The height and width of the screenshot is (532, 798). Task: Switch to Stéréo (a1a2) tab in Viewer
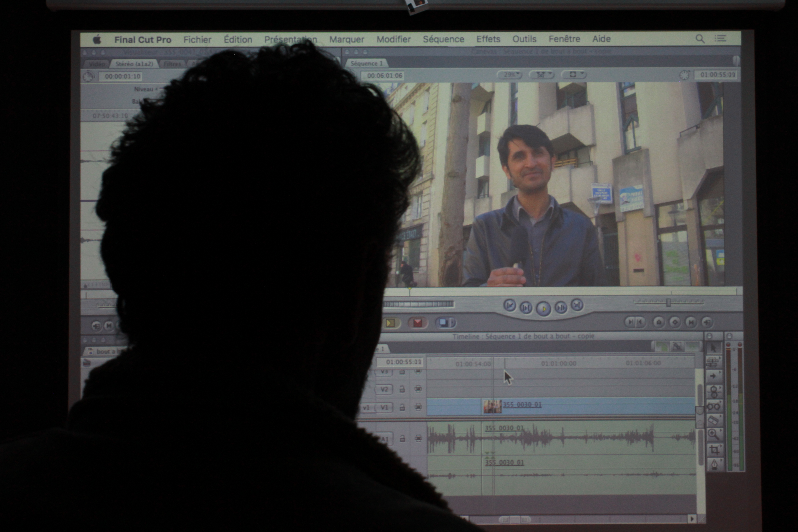pos(134,64)
